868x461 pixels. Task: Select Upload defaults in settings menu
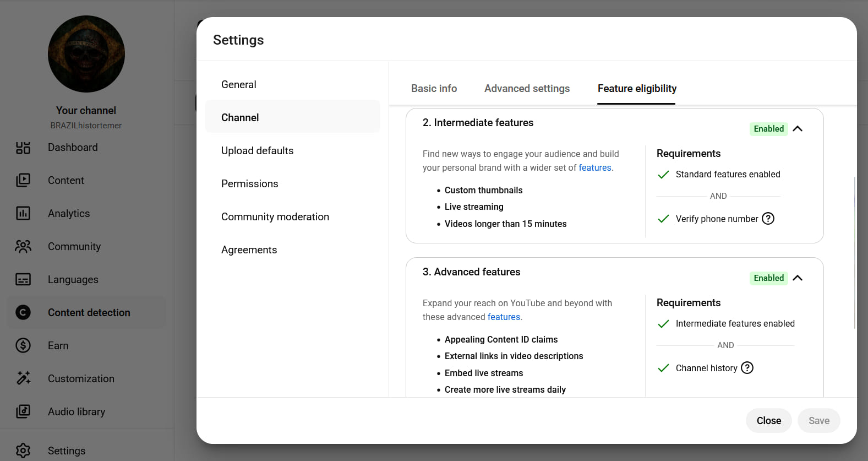click(257, 151)
